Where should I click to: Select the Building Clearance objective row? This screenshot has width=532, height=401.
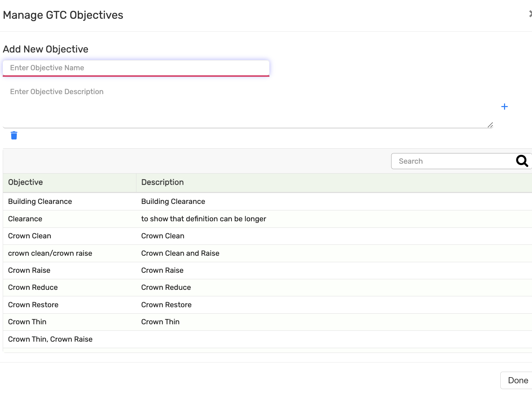click(x=267, y=202)
